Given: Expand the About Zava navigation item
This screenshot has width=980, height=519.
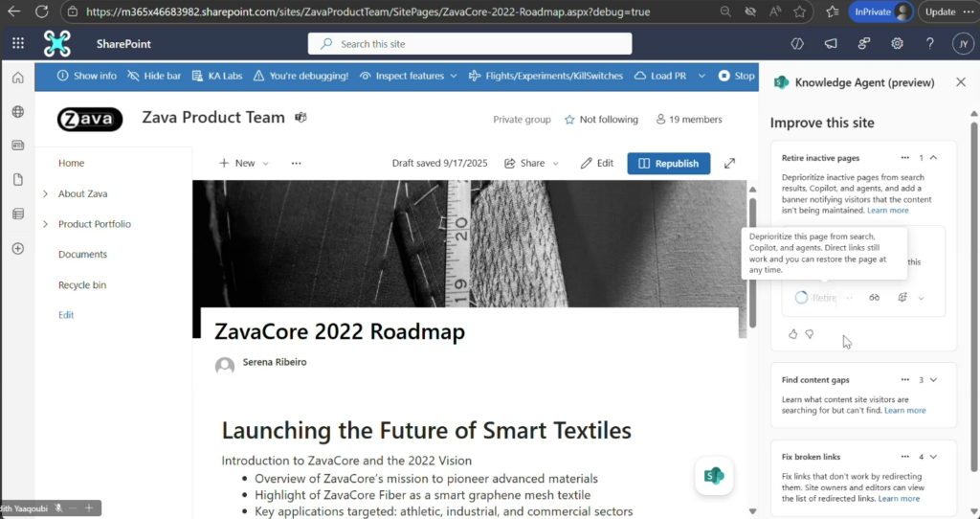Looking at the screenshot, I should (45, 193).
